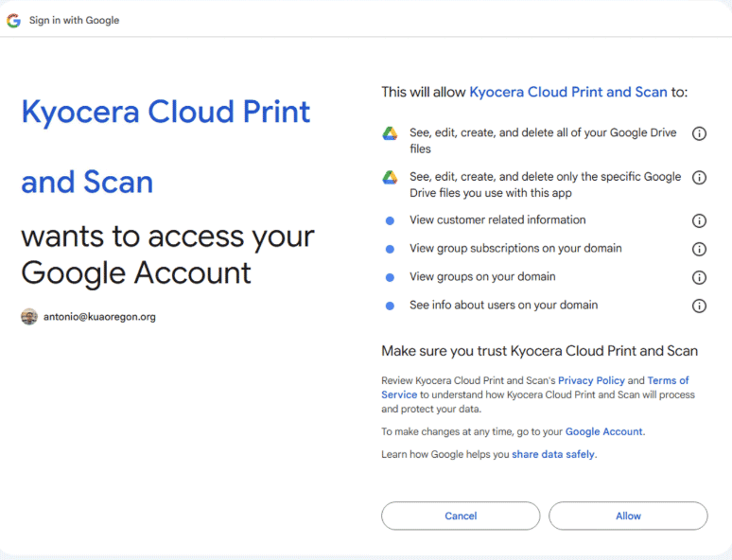This screenshot has height=560, width=732.
Task: Open info icon for specific Google Drive files permission
Action: pos(699,178)
